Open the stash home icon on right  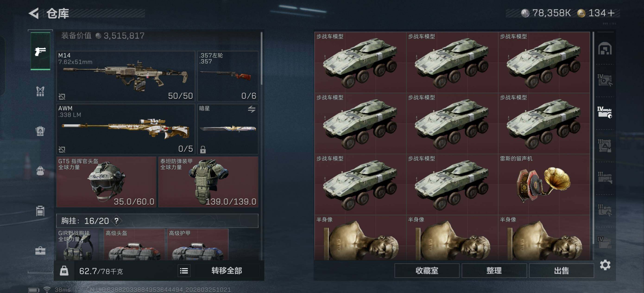pyautogui.click(x=605, y=48)
